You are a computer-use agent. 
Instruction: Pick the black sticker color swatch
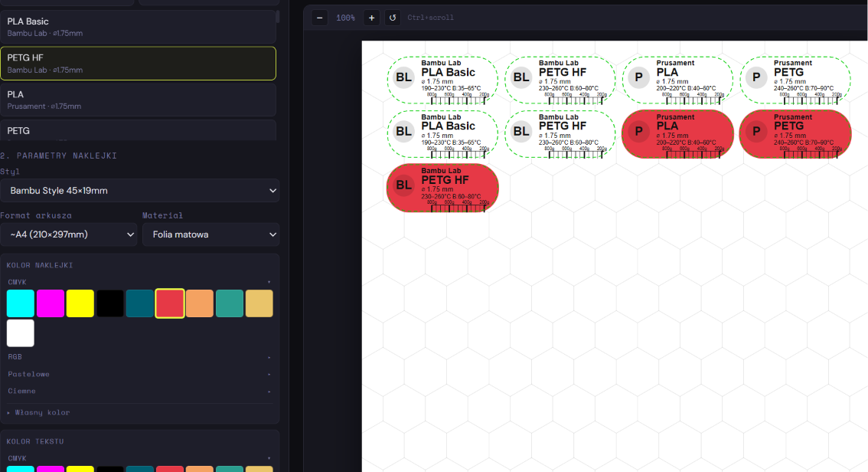click(x=110, y=303)
